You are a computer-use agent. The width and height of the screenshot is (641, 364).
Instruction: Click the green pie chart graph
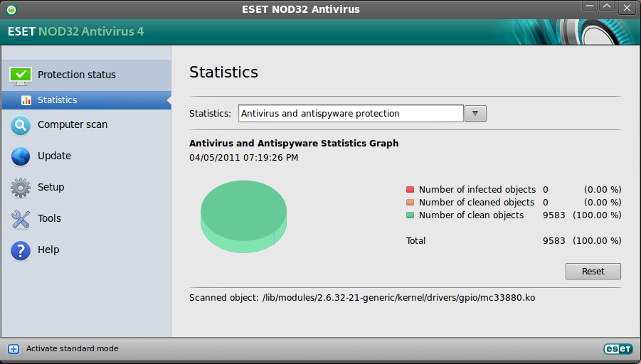click(x=243, y=217)
